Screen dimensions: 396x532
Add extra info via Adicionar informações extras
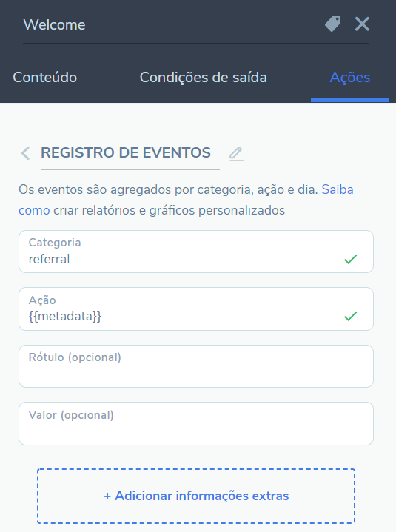196,496
